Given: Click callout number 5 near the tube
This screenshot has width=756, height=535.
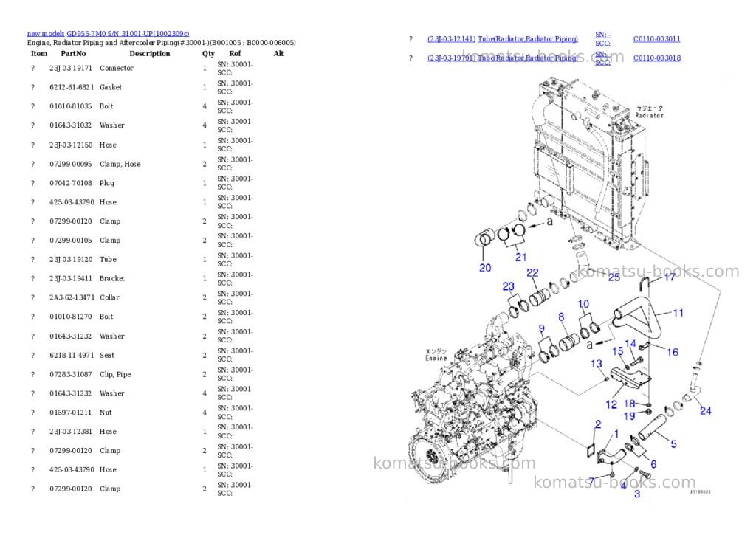Looking at the screenshot, I should 673,444.
